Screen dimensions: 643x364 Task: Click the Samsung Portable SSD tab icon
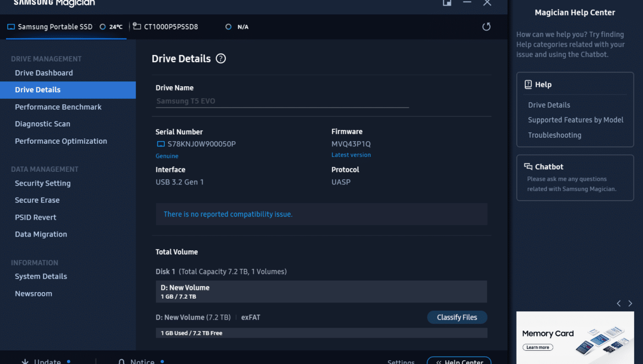tap(11, 27)
